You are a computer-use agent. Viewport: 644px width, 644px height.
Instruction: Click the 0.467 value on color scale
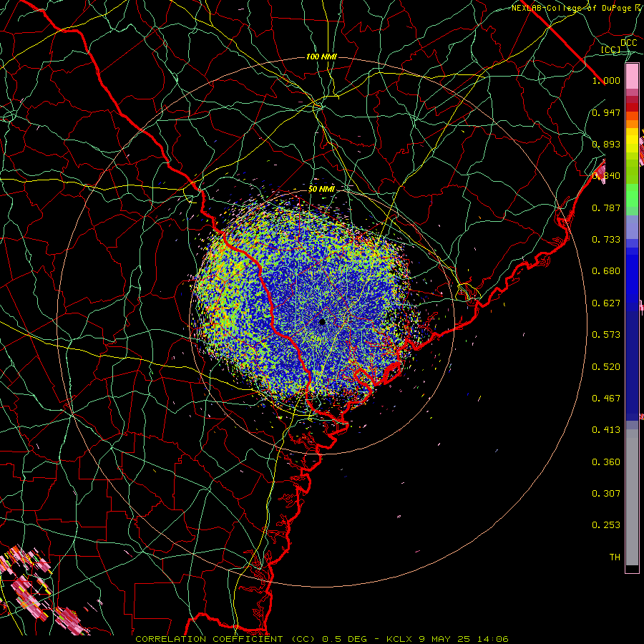[606, 399]
